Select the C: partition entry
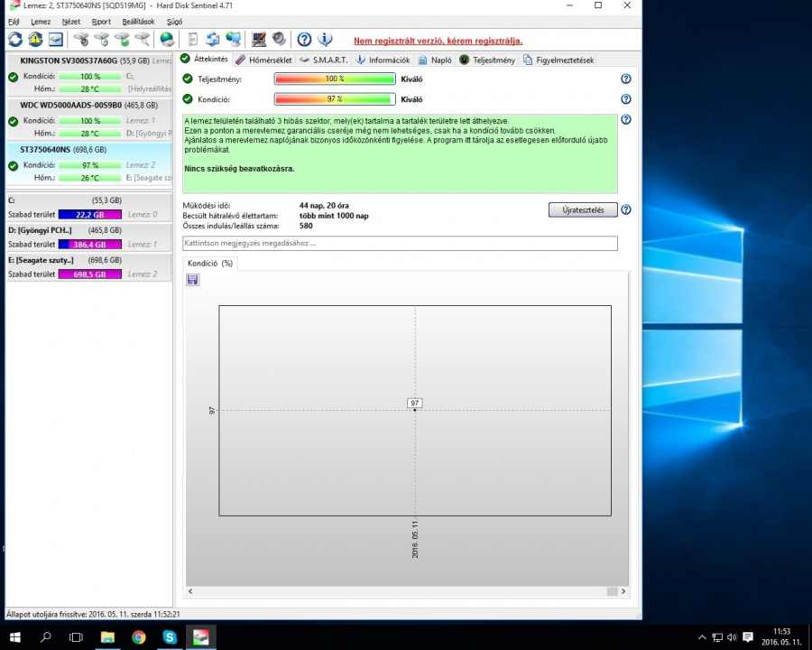Image resolution: width=812 pixels, height=650 pixels. pyautogui.click(x=89, y=208)
